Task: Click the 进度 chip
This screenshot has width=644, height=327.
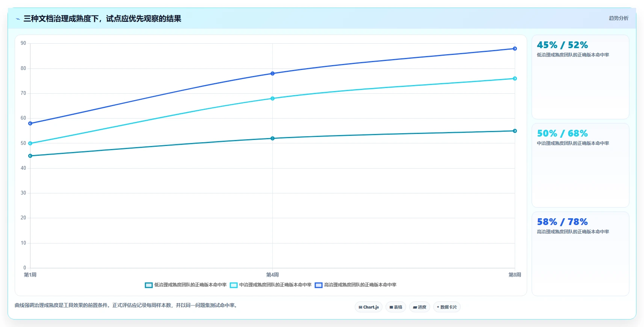Action: point(420,307)
